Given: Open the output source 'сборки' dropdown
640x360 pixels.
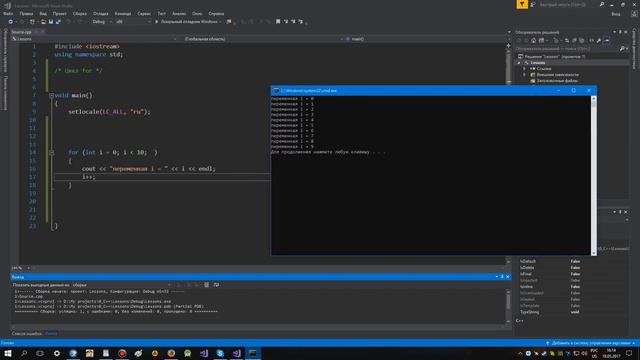Looking at the screenshot, I should 121,285.
